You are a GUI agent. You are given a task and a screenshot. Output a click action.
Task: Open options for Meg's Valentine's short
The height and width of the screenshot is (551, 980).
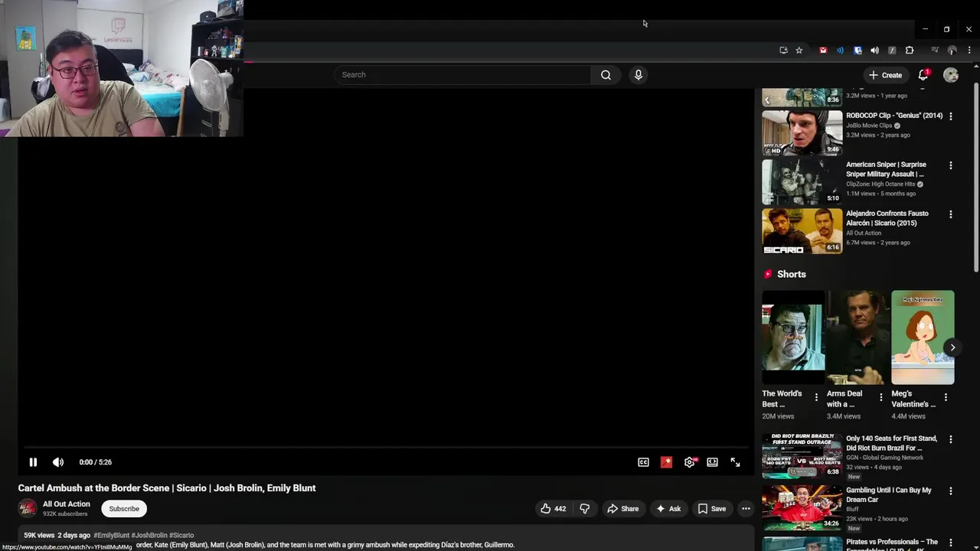click(x=946, y=397)
